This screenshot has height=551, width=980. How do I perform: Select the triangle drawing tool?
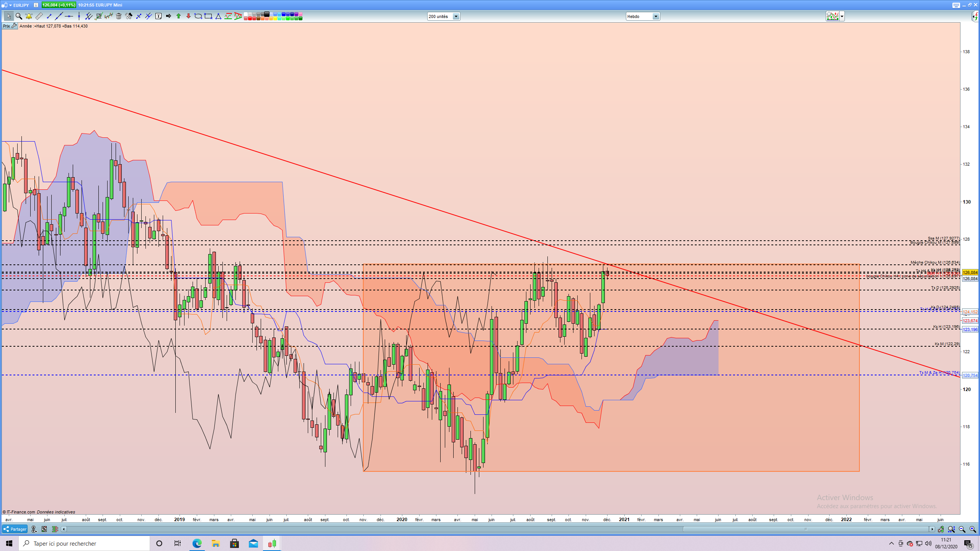click(218, 16)
